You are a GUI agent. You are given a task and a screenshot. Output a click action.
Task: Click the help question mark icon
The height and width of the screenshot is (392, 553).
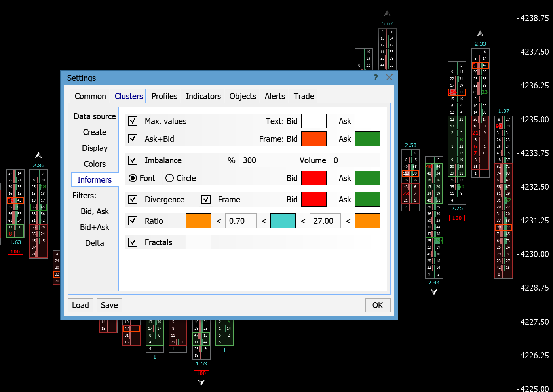tap(376, 78)
